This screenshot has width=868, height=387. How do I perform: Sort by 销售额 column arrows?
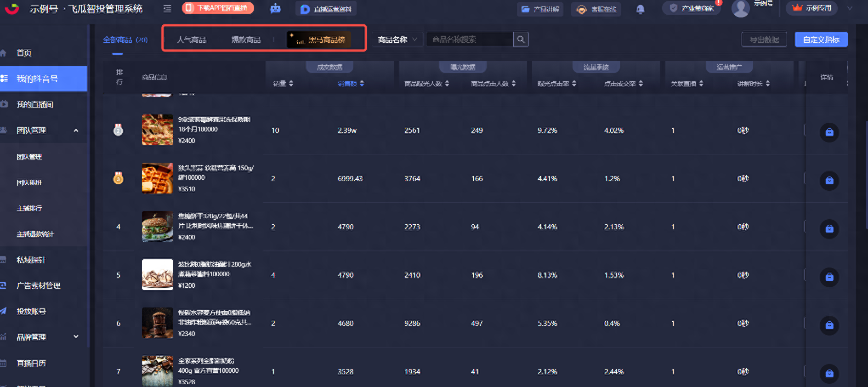click(x=362, y=84)
